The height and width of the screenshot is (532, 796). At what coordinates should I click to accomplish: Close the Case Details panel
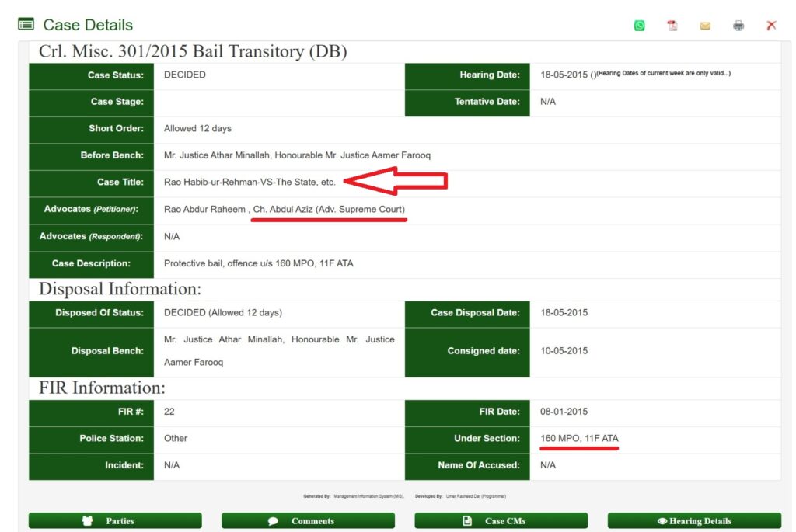coord(771,26)
